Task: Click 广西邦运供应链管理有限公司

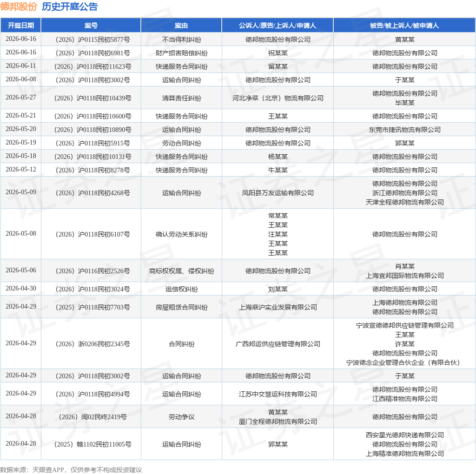Action: click(x=278, y=344)
